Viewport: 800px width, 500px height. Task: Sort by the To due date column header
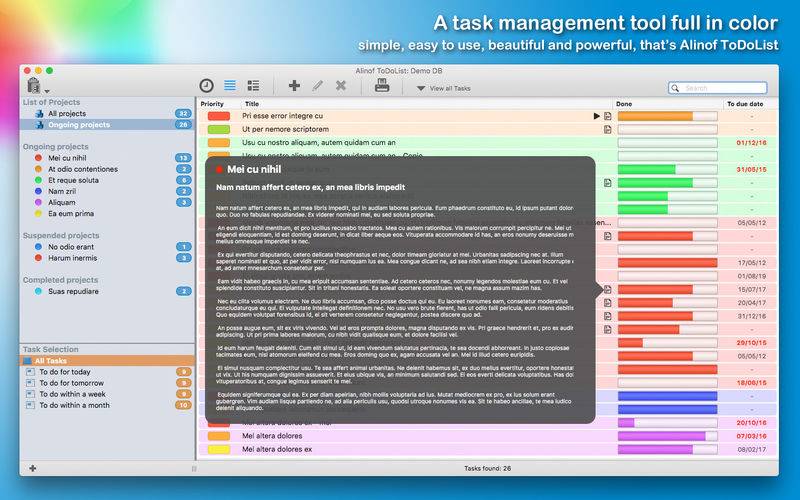click(751, 104)
